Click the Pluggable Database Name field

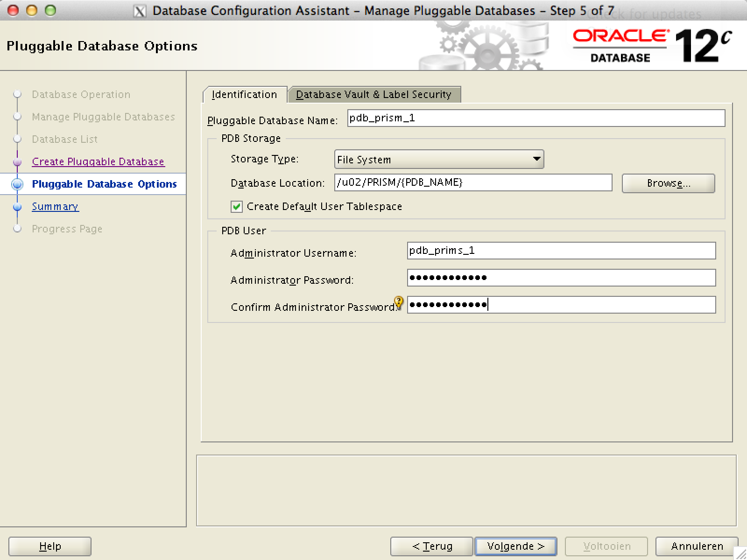(x=536, y=118)
